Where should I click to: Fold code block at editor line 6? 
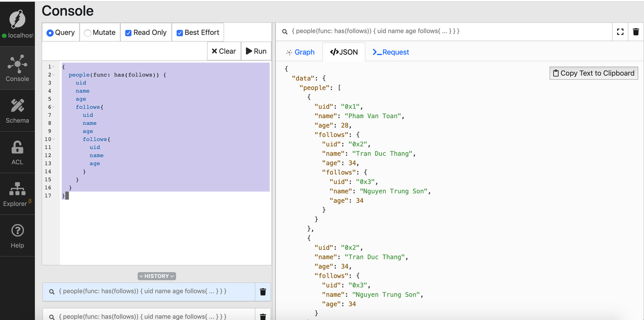point(54,107)
